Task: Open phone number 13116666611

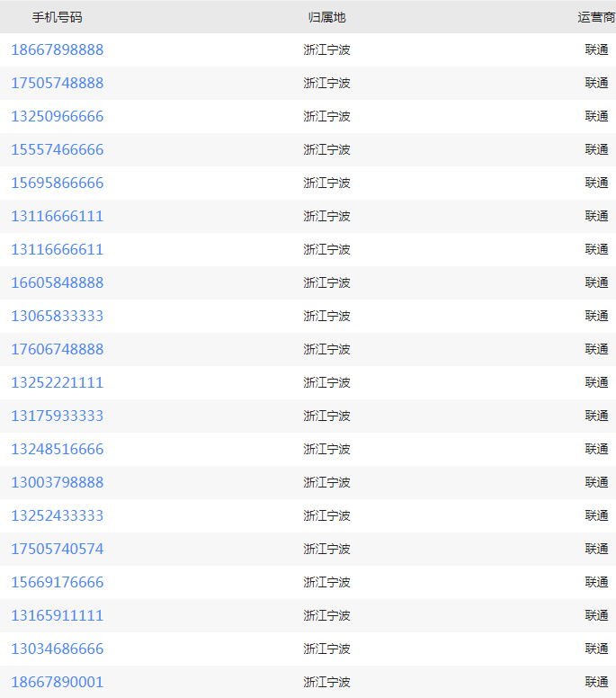Action: coord(57,250)
